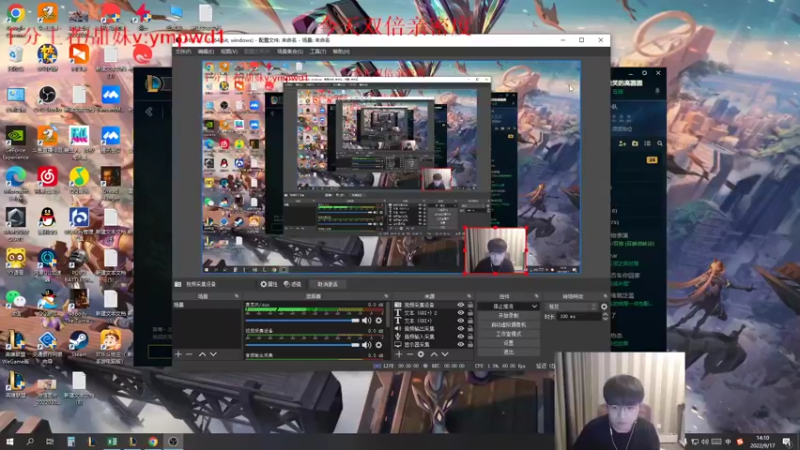Add a new source with the plus icon

pyautogui.click(x=398, y=354)
